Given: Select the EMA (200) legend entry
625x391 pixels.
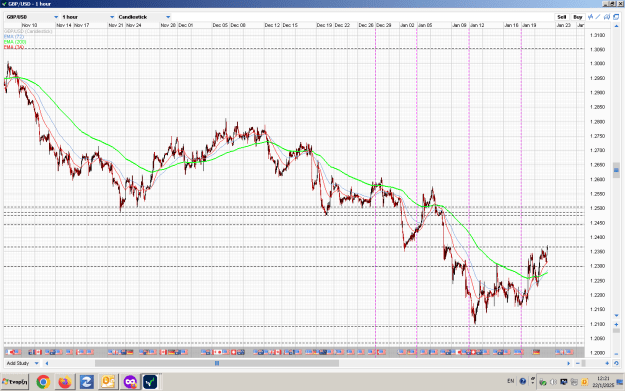Looking at the screenshot, I should coord(15,42).
